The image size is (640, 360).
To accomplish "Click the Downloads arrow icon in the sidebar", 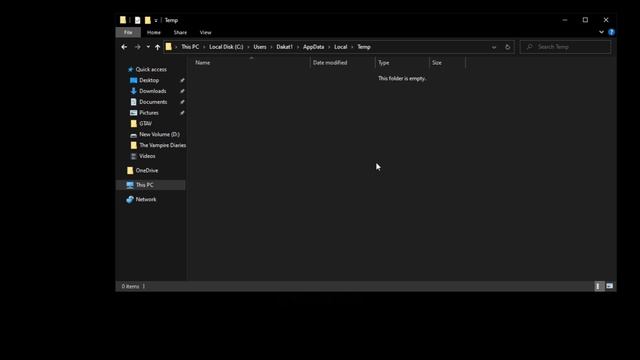I will [133, 91].
